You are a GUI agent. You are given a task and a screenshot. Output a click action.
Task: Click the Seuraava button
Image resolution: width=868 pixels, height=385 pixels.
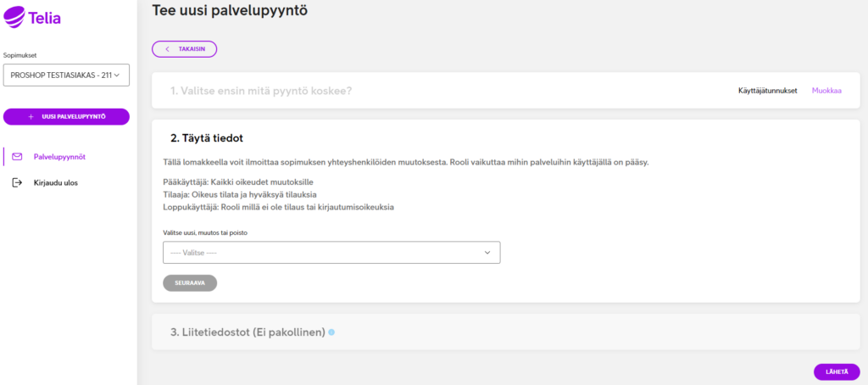click(190, 282)
